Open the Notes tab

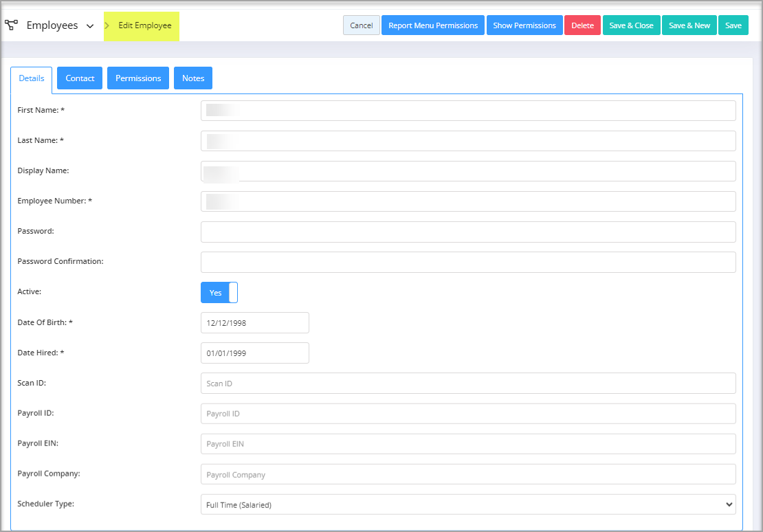[193, 78]
